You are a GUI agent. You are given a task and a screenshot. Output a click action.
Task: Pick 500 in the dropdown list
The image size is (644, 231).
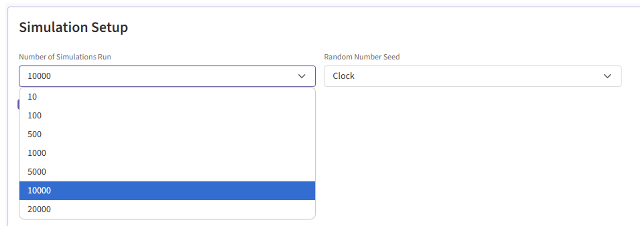[x=35, y=134]
